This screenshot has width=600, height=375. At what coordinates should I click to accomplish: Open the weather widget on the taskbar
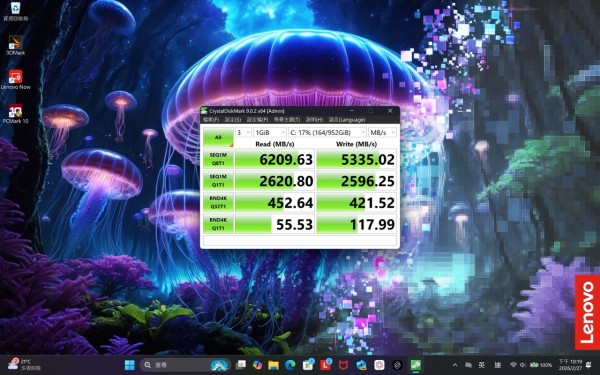click(24, 365)
